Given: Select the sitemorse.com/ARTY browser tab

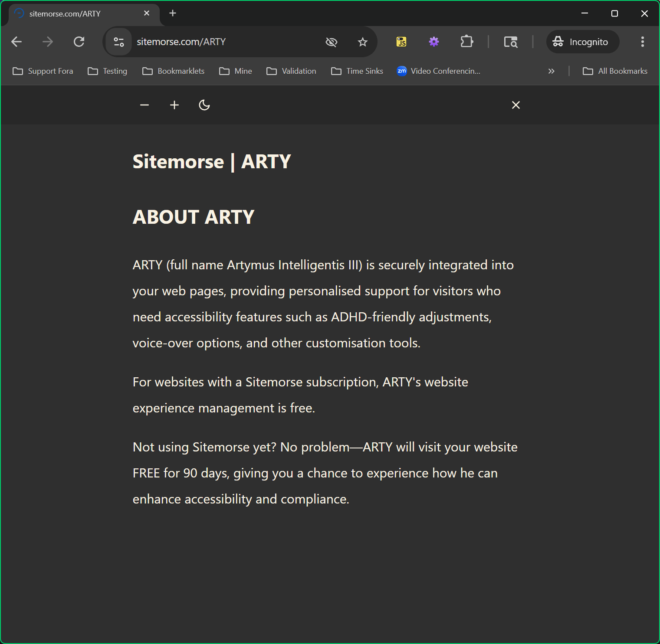Looking at the screenshot, I should (x=84, y=14).
